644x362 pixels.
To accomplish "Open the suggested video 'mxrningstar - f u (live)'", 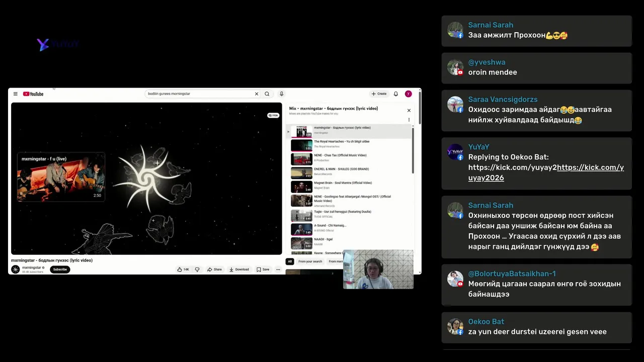I will click(x=61, y=177).
